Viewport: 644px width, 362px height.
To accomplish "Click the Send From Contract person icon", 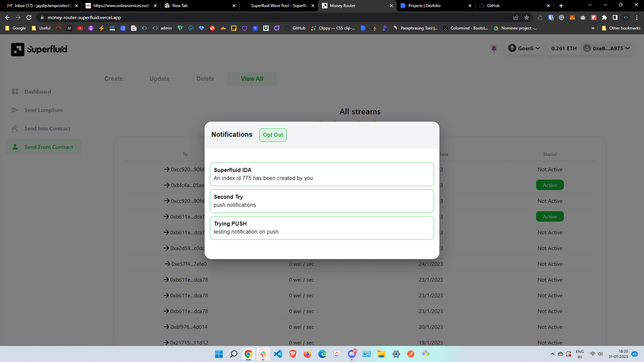I will tap(15, 147).
